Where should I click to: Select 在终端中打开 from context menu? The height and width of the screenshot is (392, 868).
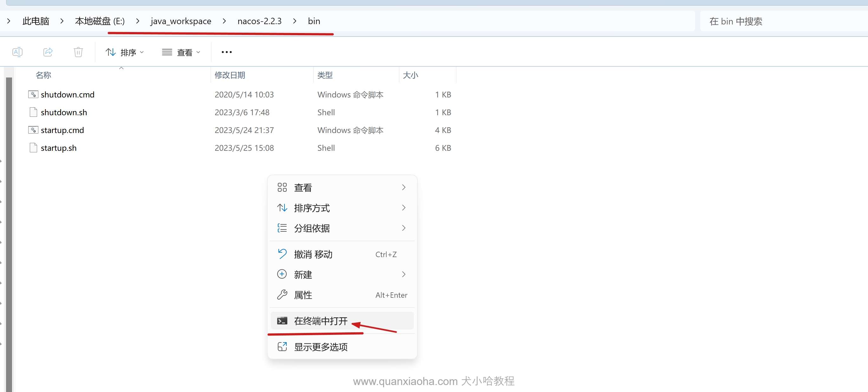click(320, 321)
